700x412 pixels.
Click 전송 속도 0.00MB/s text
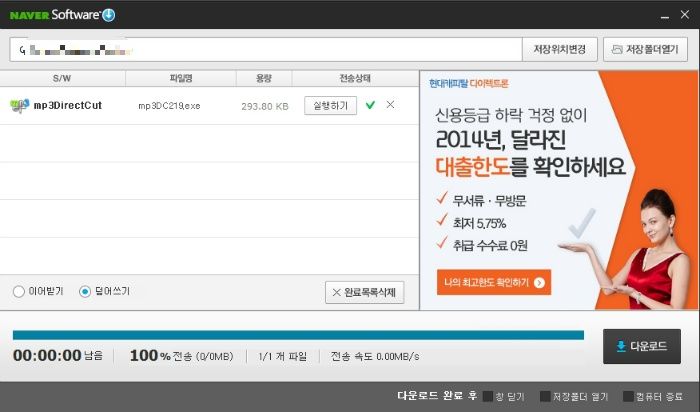pos(375,356)
